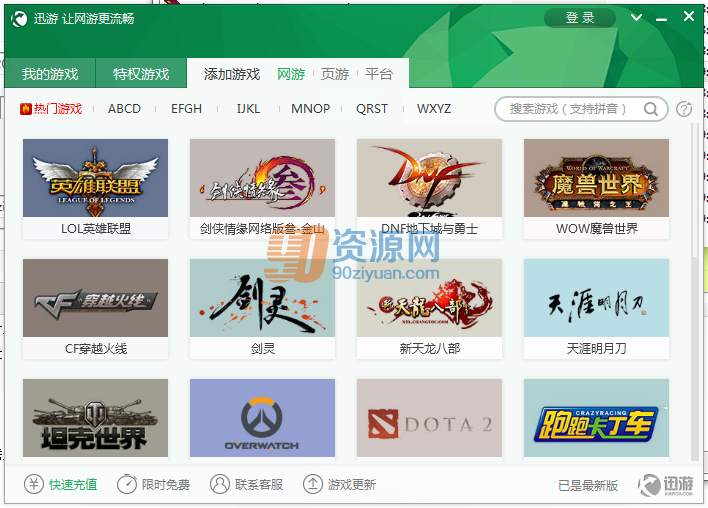Image resolution: width=708 pixels, height=508 pixels.
Task: Open the 快速充值 link
Action: [x=73, y=485]
